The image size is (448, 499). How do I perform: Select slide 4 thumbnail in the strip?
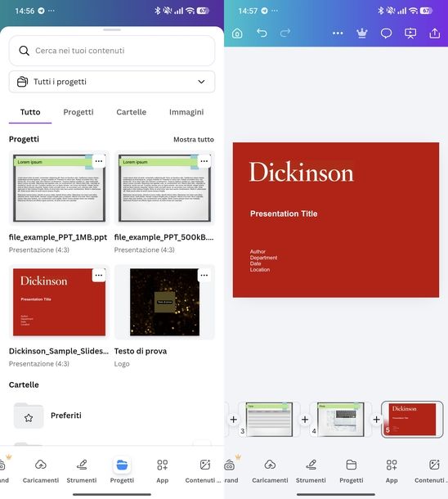coord(341,419)
